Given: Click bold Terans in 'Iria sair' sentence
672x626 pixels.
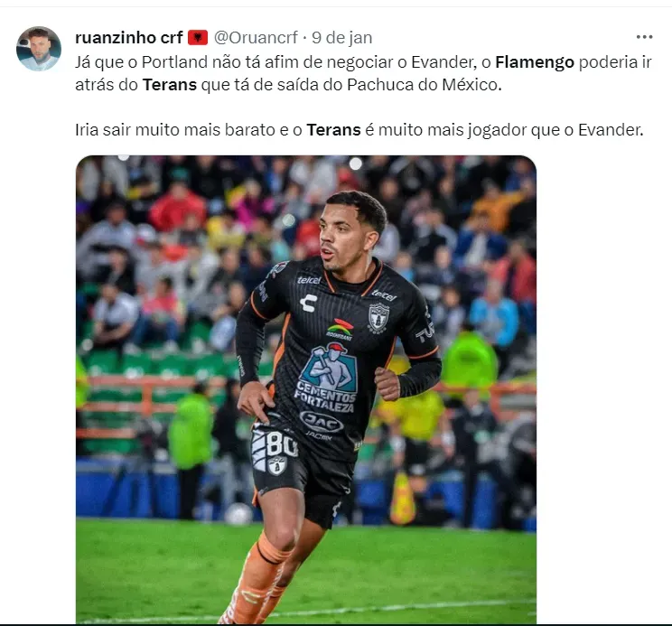Looking at the screenshot, I should (x=333, y=130).
